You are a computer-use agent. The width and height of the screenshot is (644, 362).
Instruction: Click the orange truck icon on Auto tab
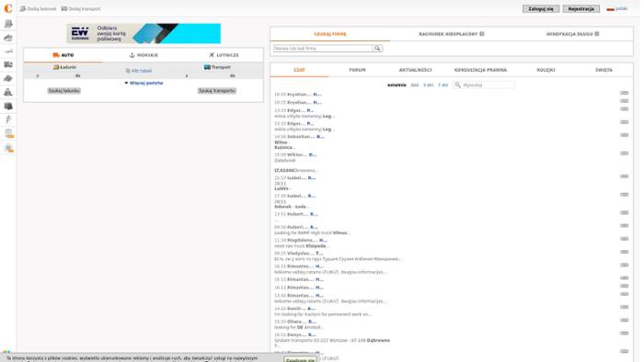point(56,55)
